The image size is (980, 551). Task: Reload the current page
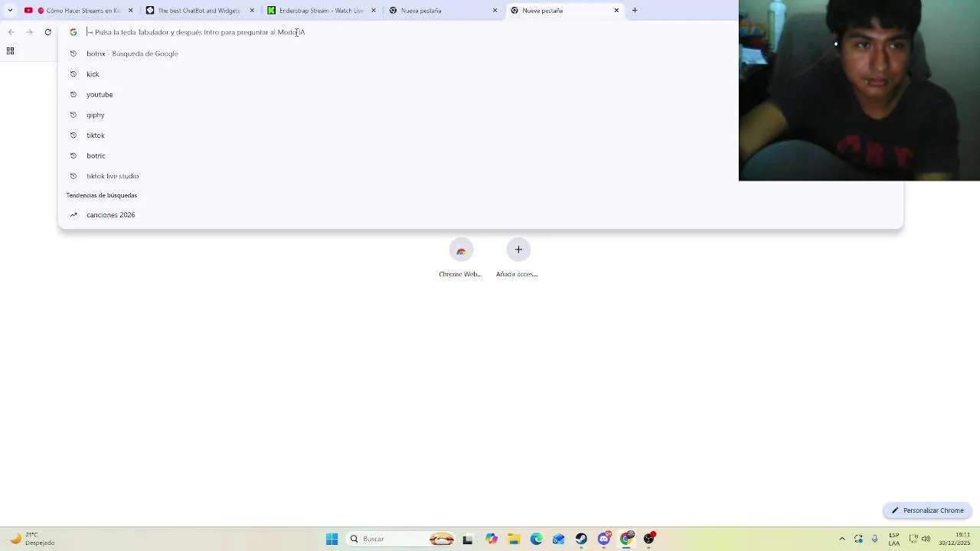pos(47,32)
